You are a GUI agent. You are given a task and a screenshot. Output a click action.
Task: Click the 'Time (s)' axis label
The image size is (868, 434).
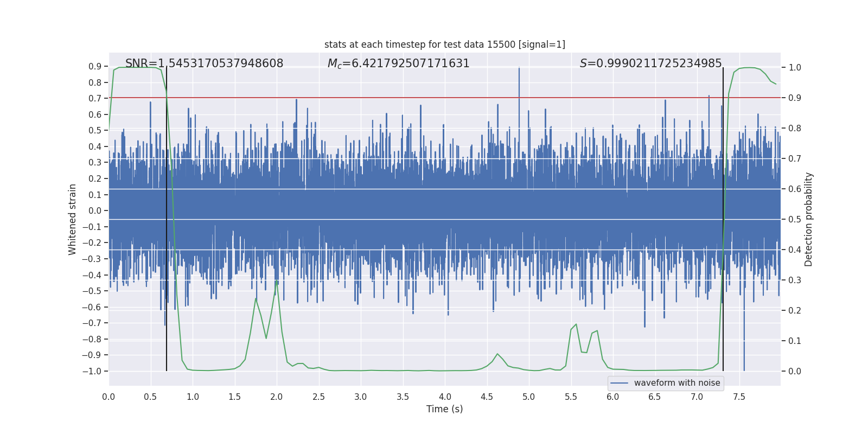(x=445, y=409)
